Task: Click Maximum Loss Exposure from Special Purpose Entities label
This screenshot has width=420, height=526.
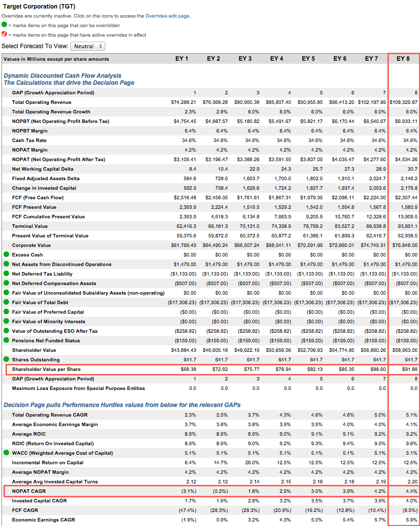Action: coord(78,388)
